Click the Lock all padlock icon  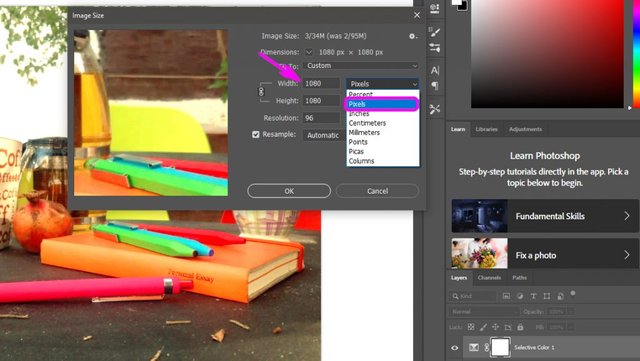tap(520, 327)
